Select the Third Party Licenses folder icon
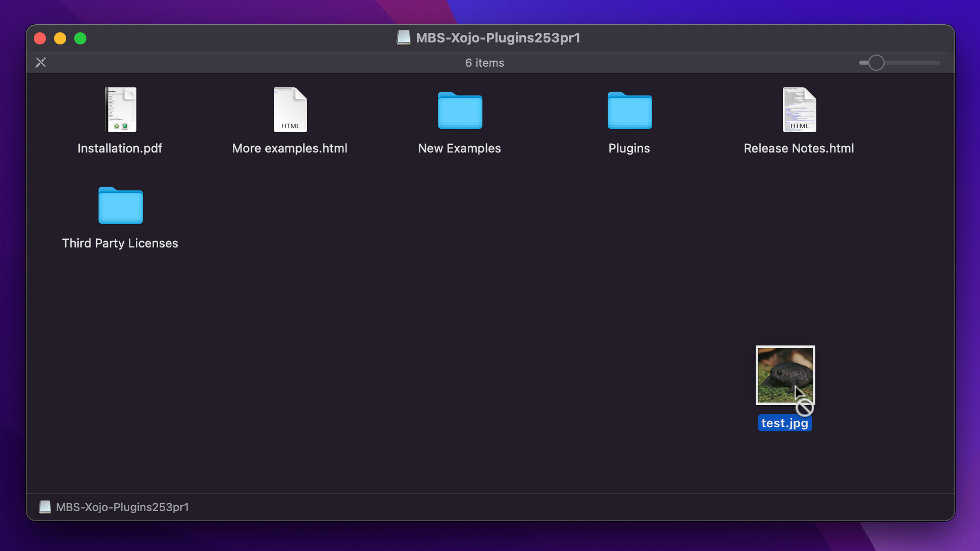The height and width of the screenshot is (551, 980). [x=121, y=205]
